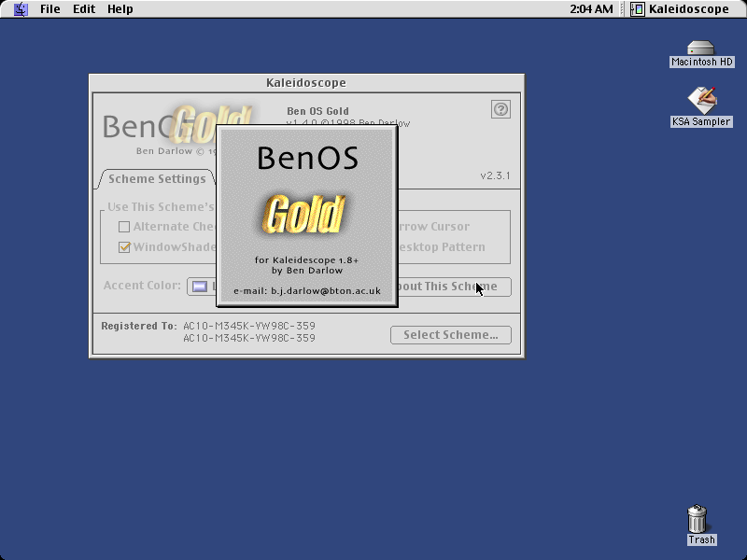
Task: Enable the Alternate Che... checkbox
Action: tap(124, 227)
